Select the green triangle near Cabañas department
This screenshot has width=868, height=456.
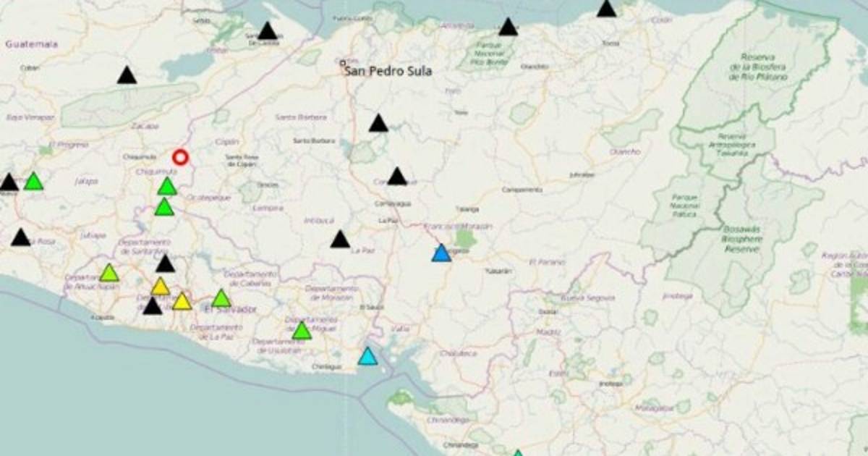coord(221,299)
